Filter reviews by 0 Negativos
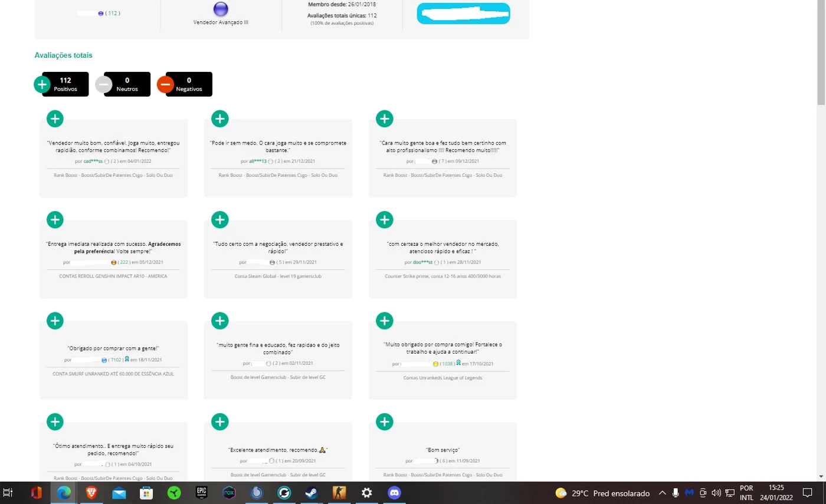This screenshot has width=826, height=504. tap(189, 84)
